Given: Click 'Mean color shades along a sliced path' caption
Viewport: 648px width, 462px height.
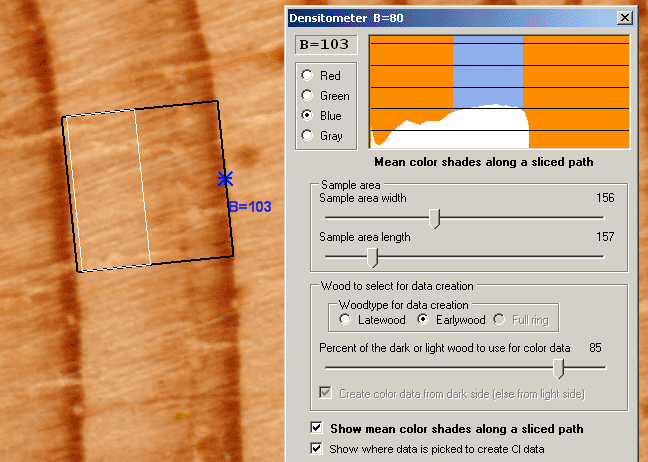Looking at the screenshot, I should [x=484, y=162].
